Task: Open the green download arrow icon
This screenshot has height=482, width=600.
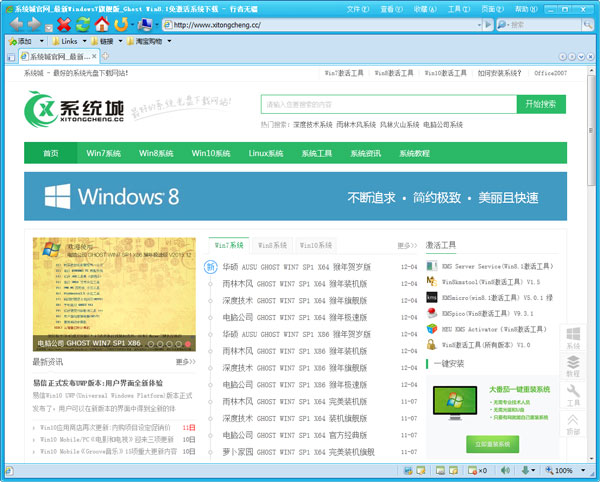Action: pos(525,470)
